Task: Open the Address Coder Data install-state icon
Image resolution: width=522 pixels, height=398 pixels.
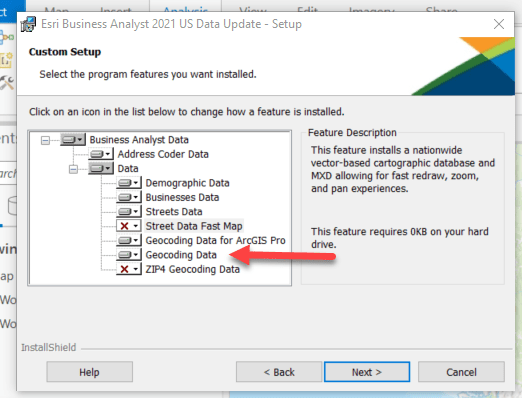Action: pos(101,154)
